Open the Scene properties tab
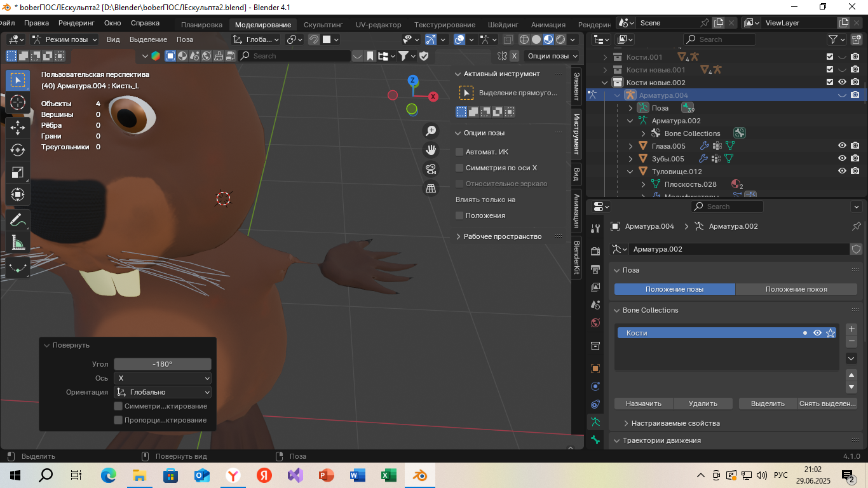The height and width of the screenshot is (488, 868). click(x=595, y=305)
